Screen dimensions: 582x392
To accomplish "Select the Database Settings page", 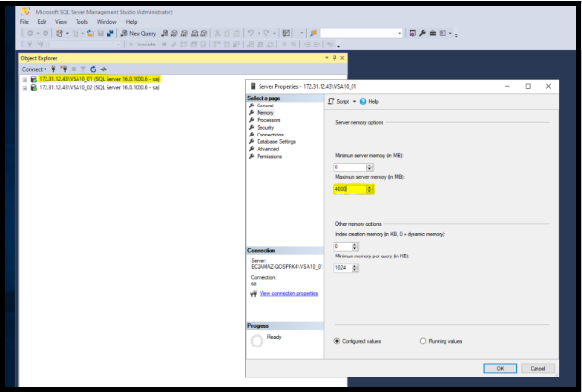I will point(276,141).
